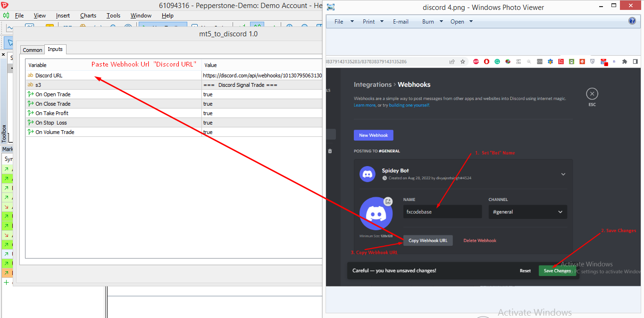The image size is (644, 318).
Task: Open the View menu in MetaTrader
Action: click(x=40, y=16)
